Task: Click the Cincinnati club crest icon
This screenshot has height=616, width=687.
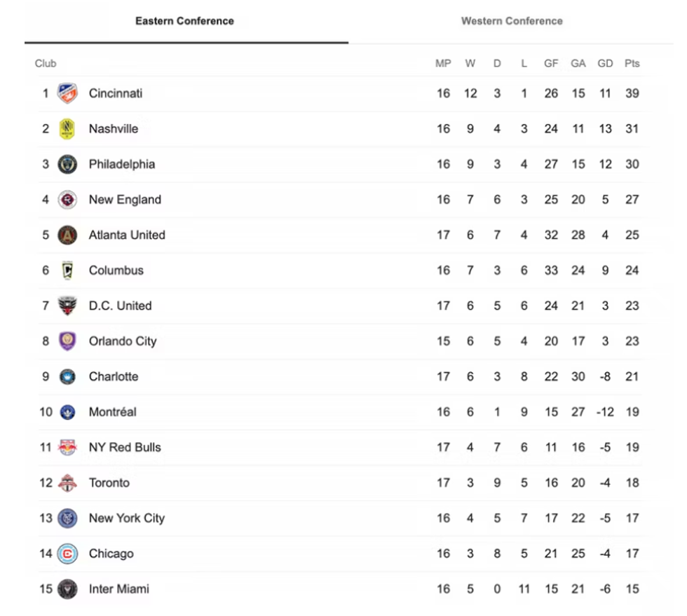Action: tap(67, 93)
